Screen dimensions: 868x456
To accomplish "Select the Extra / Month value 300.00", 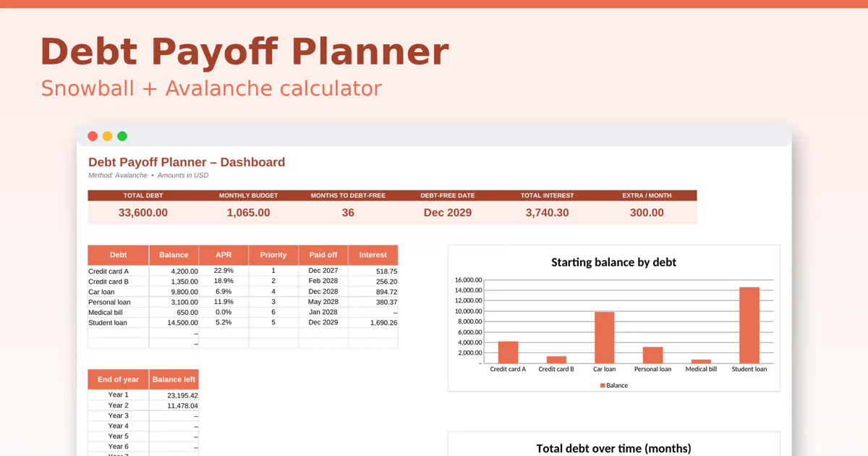I will (x=647, y=213).
